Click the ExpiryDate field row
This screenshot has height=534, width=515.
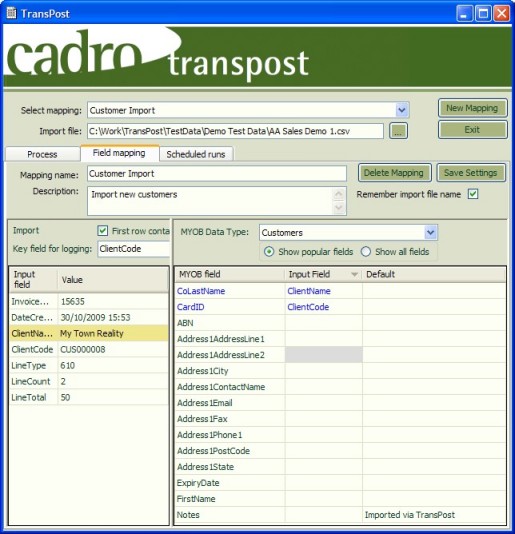click(340, 483)
